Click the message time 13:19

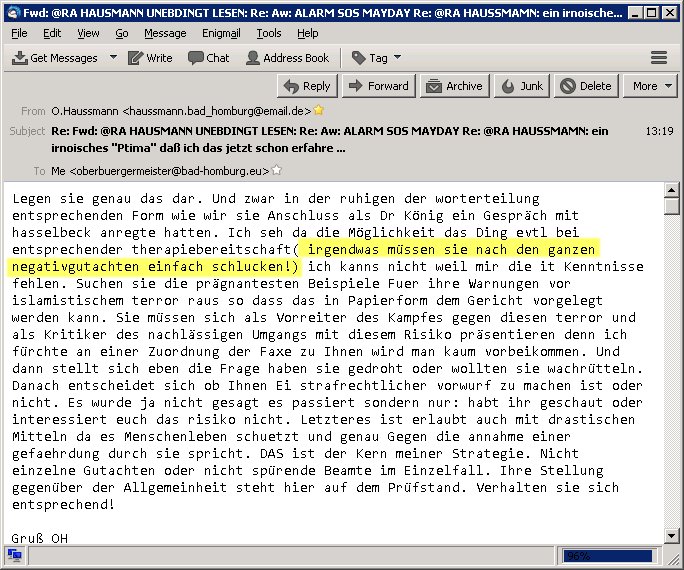[659, 131]
